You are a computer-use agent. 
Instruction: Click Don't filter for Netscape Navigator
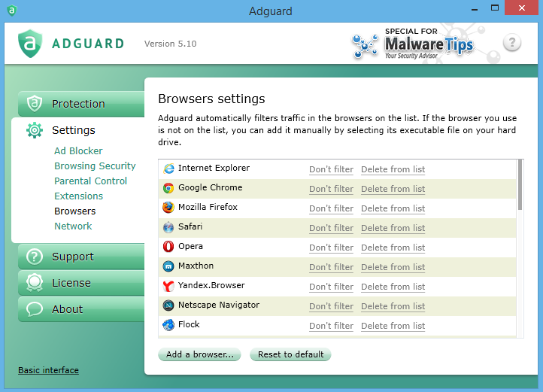331,306
